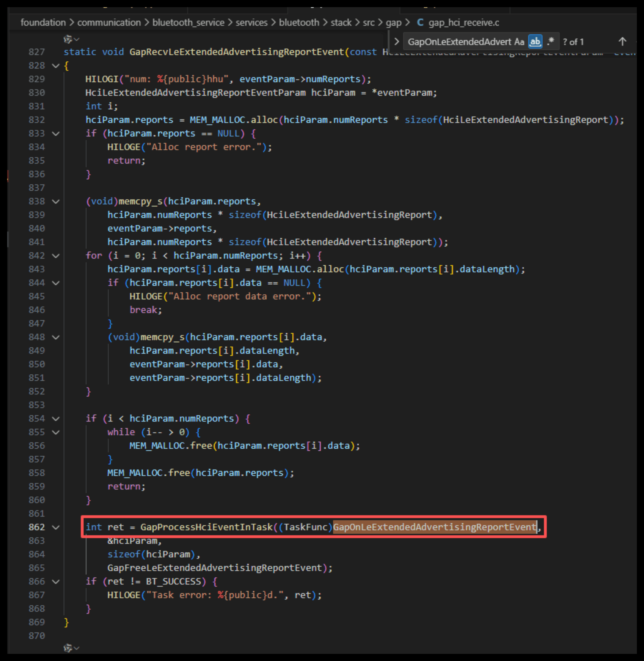
Task: Click the code lens icon below line 870
Action: [68, 648]
